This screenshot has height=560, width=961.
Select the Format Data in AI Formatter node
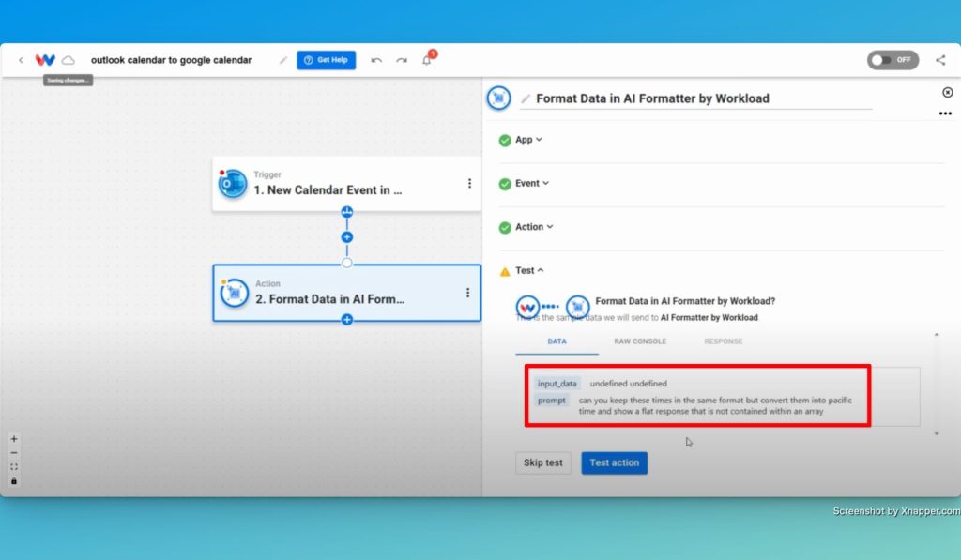(347, 293)
